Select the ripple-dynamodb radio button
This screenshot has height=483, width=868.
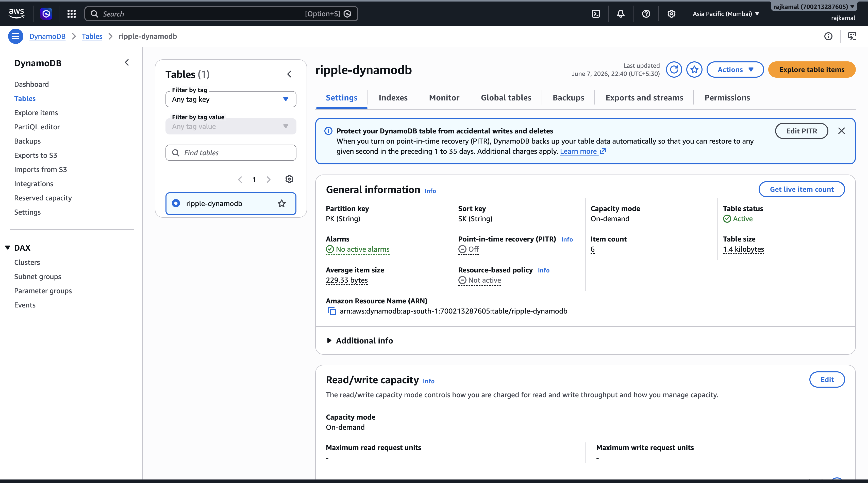click(x=176, y=203)
